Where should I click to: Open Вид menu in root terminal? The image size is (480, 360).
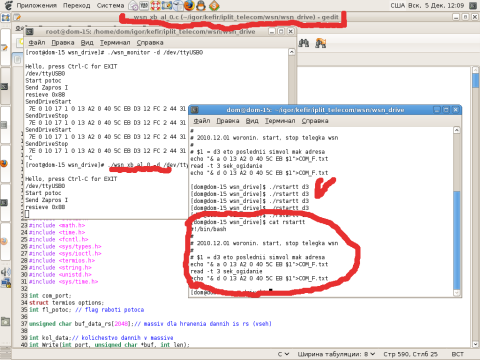[x=87, y=43]
